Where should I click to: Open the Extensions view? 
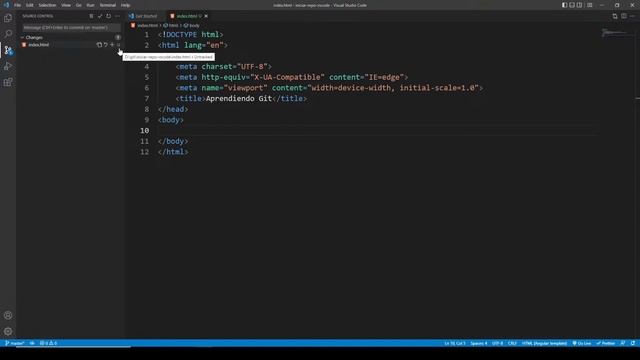coord(8,82)
